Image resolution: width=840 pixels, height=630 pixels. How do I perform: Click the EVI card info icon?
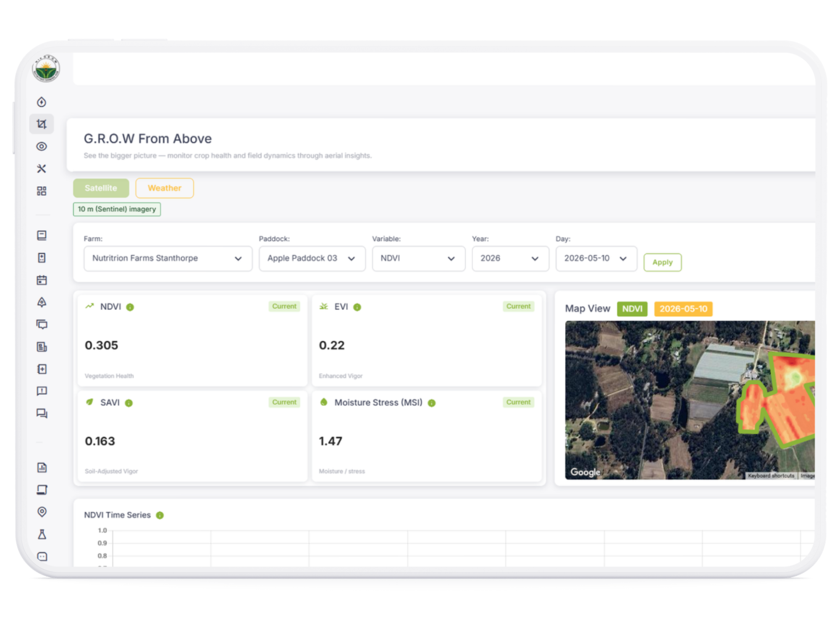357,307
